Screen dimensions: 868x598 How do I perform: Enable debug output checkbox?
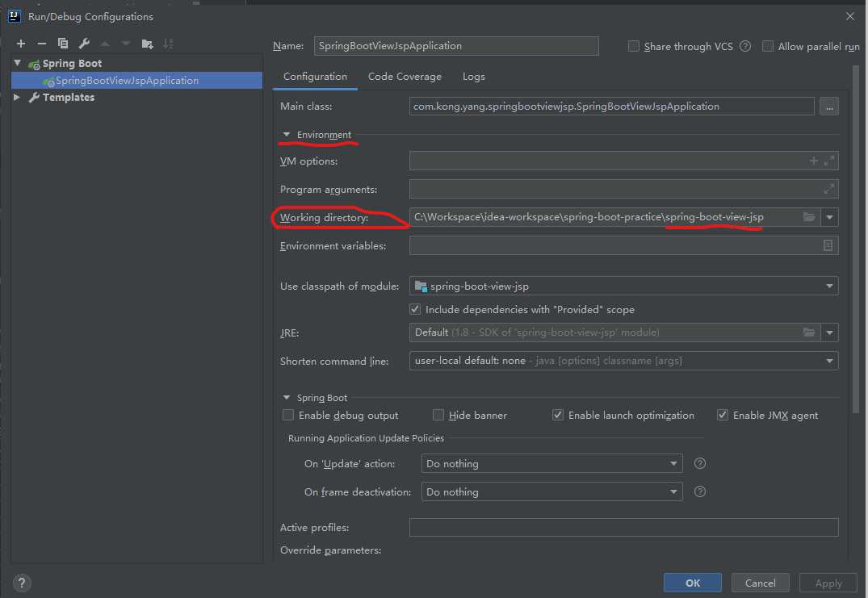click(x=288, y=415)
